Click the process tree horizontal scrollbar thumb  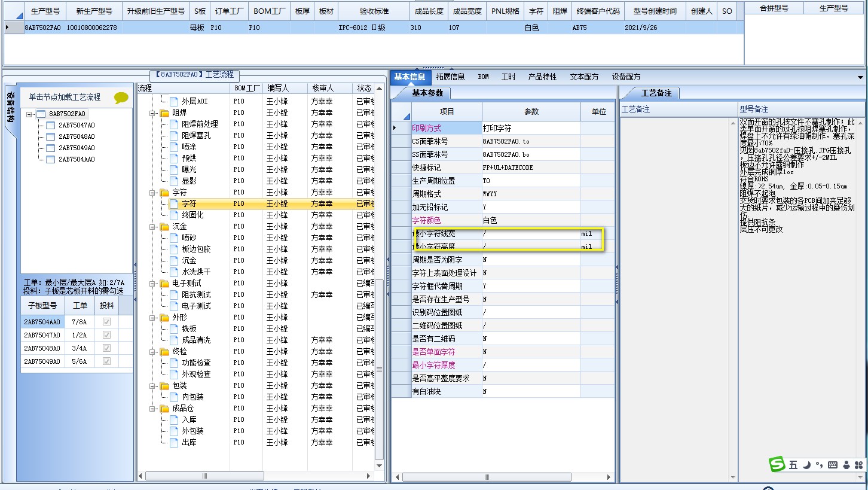coord(204,476)
